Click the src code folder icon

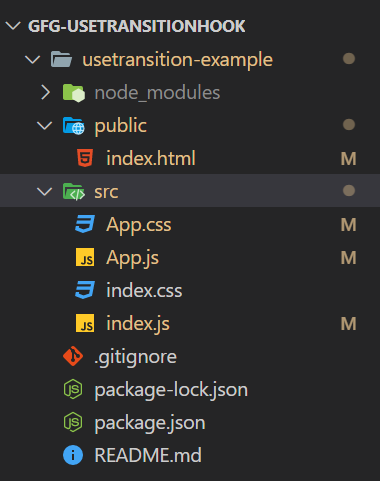coord(74,192)
